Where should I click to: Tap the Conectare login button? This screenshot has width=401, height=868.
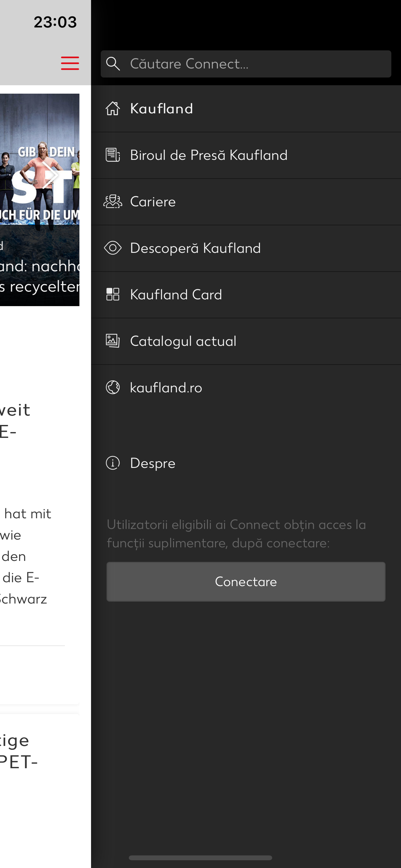(246, 582)
